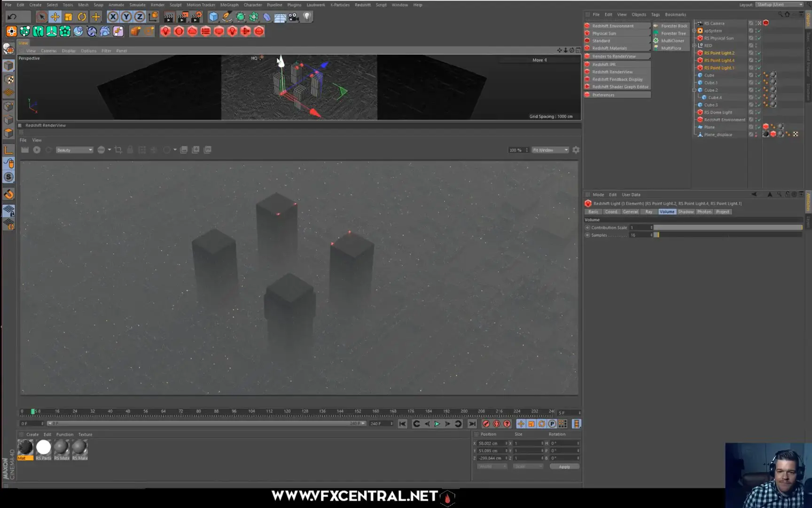
Task: Click Contribution Scale value field
Action: tap(640, 228)
